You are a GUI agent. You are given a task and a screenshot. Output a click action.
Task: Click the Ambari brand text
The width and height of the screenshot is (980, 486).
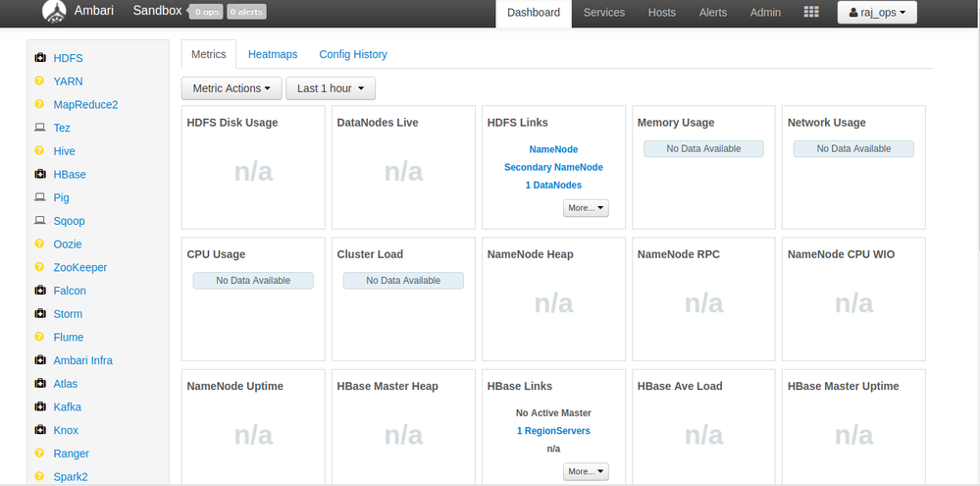coord(94,11)
